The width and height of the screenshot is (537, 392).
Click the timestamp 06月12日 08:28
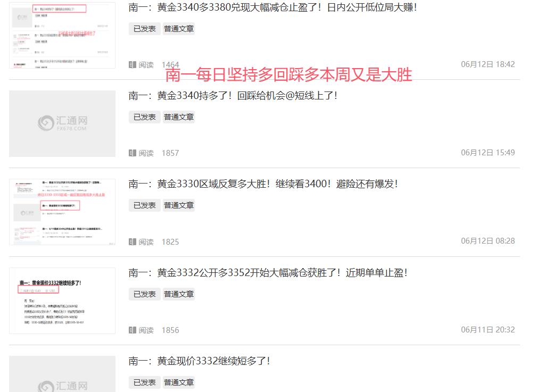(x=488, y=241)
